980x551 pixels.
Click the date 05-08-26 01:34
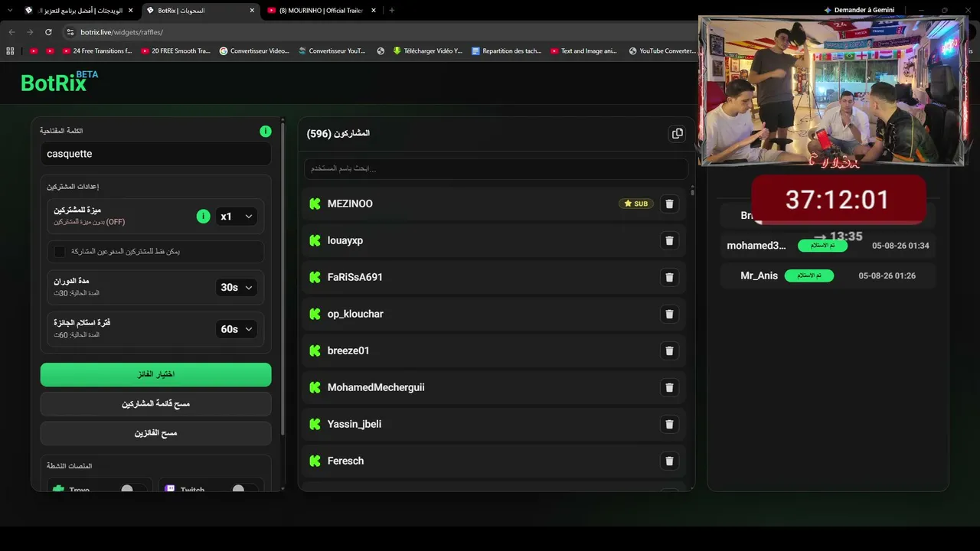(x=900, y=246)
